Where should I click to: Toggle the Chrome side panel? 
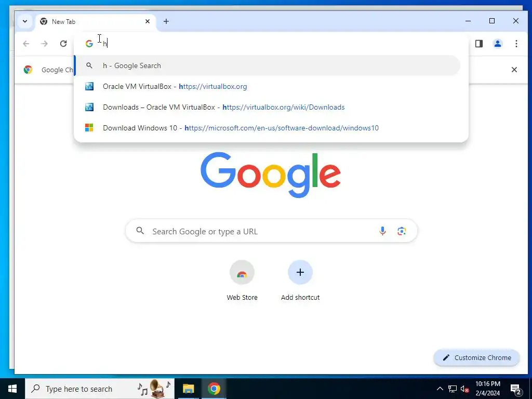[478, 44]
